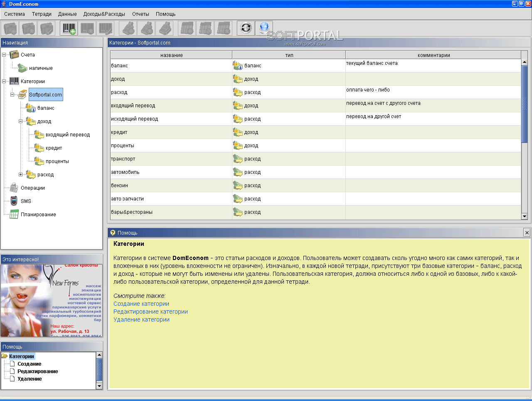Click the type icon in the проценты row
The height and width of the screenshot is (401, 532).
pyautogui.click(x=238, y=145)
